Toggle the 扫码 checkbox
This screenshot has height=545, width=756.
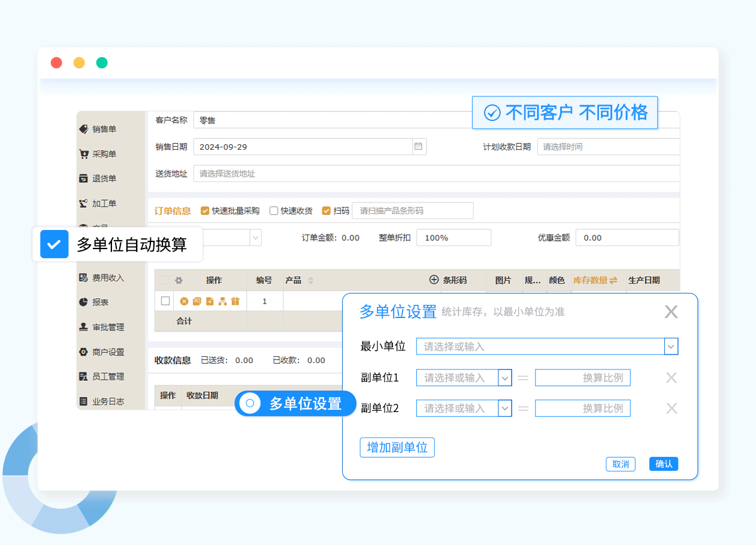pyautogui.click(x=326, y=211)
